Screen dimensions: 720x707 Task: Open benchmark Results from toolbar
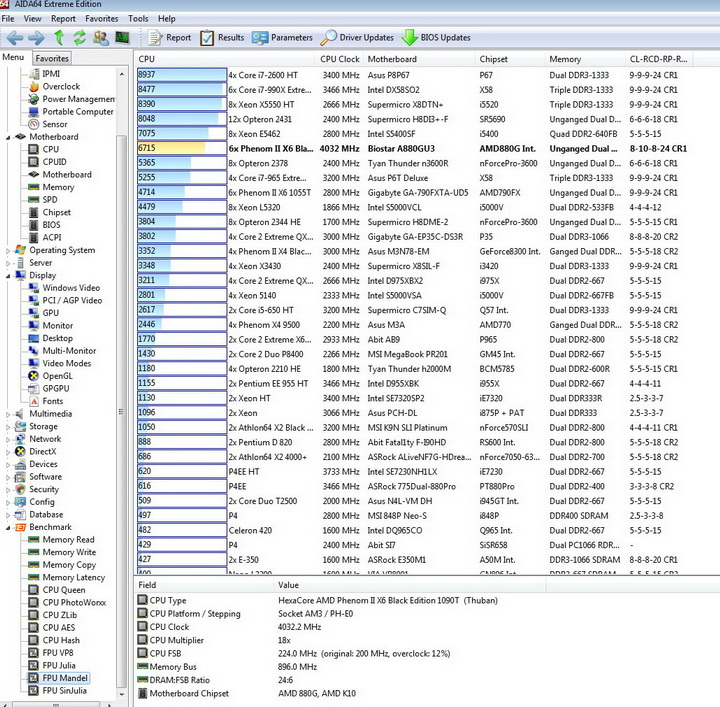222,38
